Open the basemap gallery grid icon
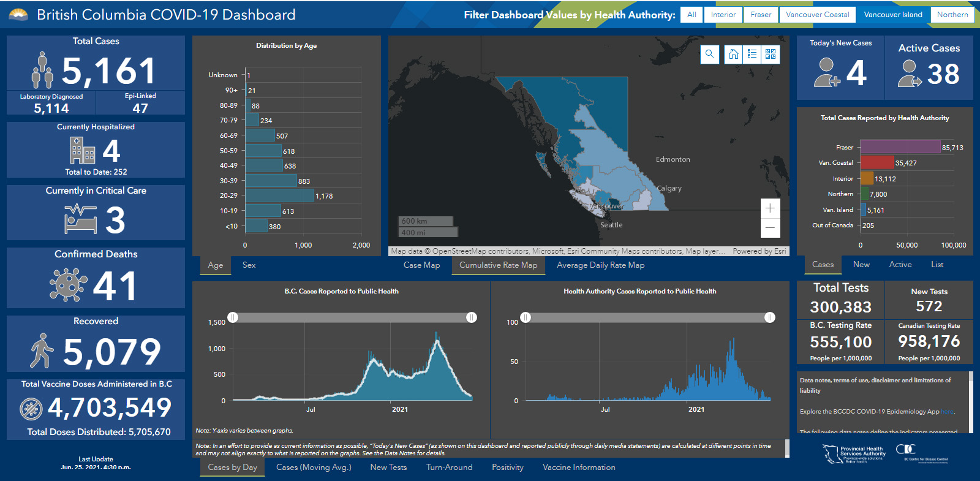 click(771, 54)
